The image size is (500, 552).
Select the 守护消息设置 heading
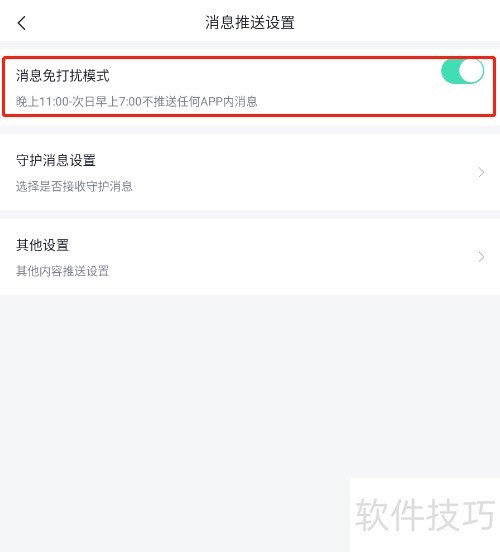[x=56, y=161]
